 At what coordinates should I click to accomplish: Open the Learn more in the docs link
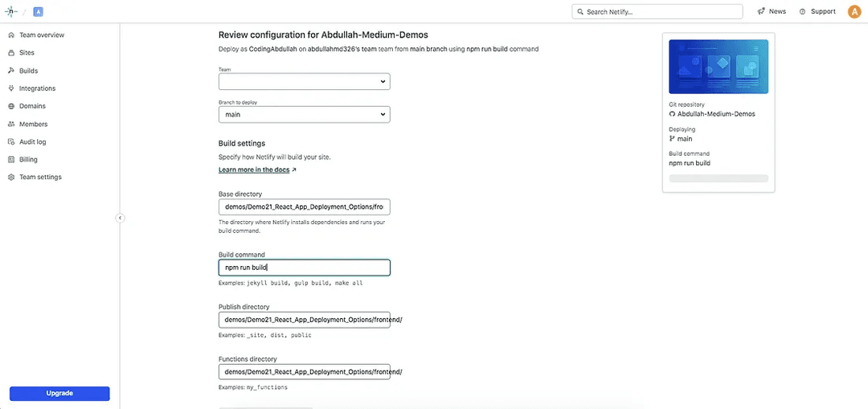[254, 170]
